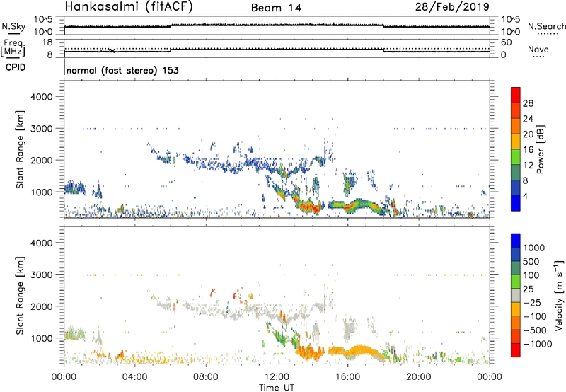Click the 24 label on the power colorbar
The width and height of the screenshot is (566, 392).
click(528, 119)
